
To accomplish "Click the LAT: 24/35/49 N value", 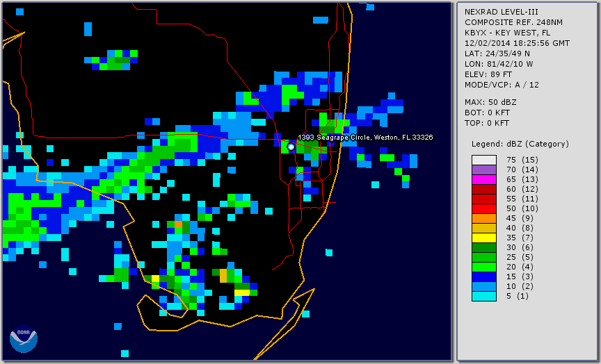I will coord(497,53).
